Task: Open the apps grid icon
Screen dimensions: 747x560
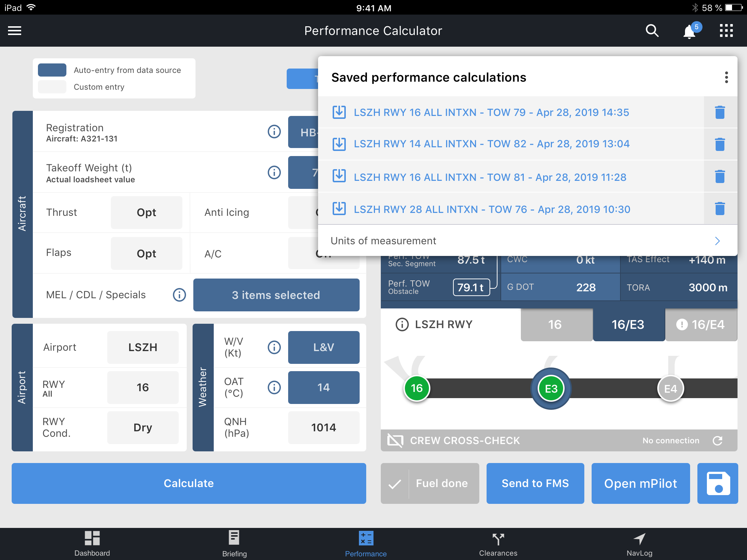Action: click(726, 31)
